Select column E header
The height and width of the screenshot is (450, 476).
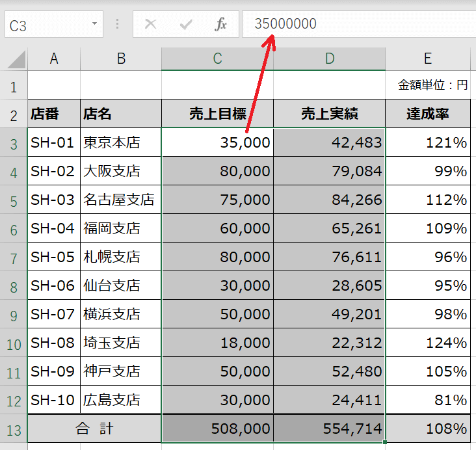coord(427,59)
